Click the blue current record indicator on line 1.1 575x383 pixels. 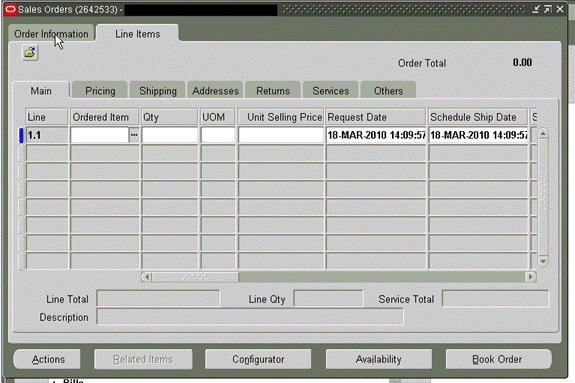[21, 135]
